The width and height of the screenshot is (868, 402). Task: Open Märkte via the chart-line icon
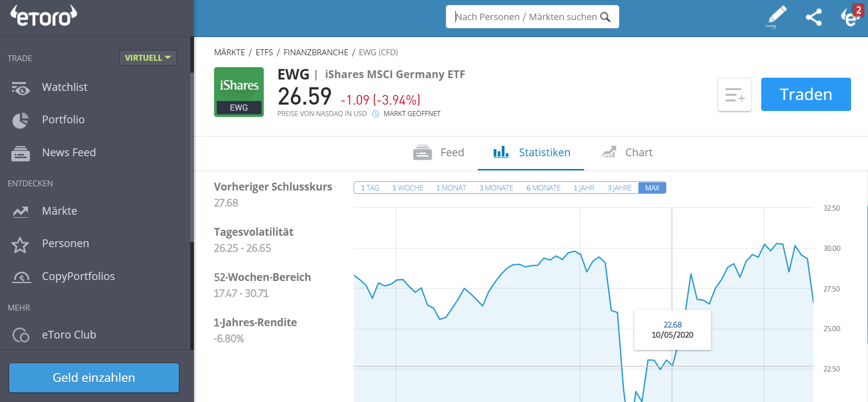coord(20,211)
